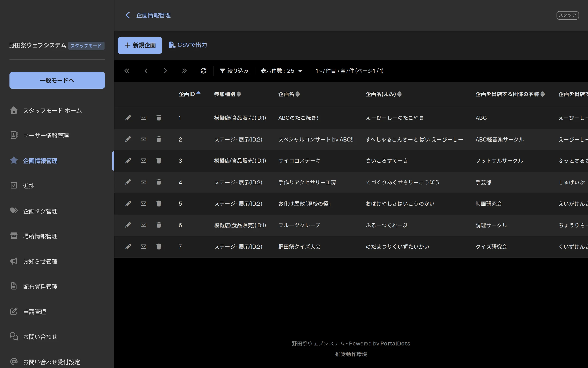Open the 表示件数 : 25 dropdown
The image size is (588, 368).
pos(282,71)
